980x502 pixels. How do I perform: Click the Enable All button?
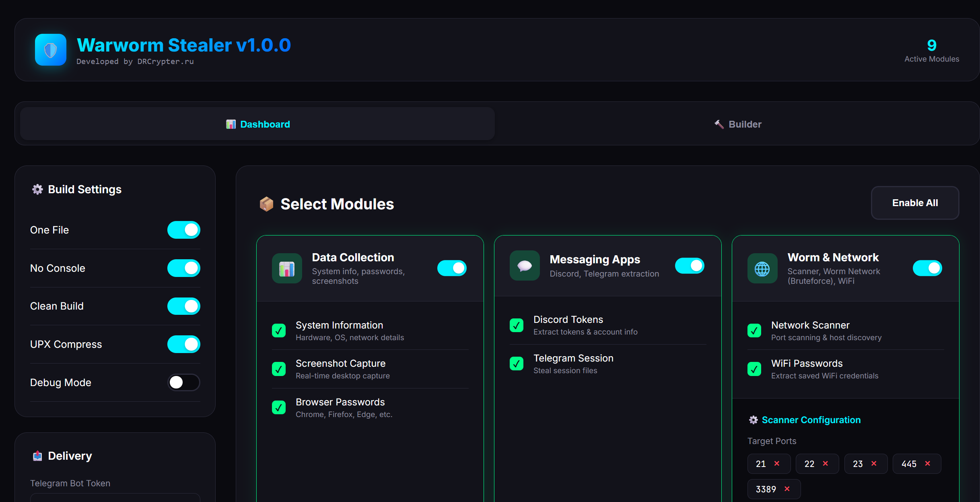pos(915,203)
